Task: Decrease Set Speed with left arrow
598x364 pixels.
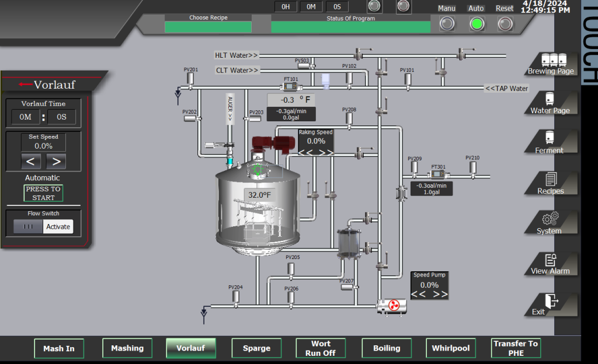Action: [32, 162]
